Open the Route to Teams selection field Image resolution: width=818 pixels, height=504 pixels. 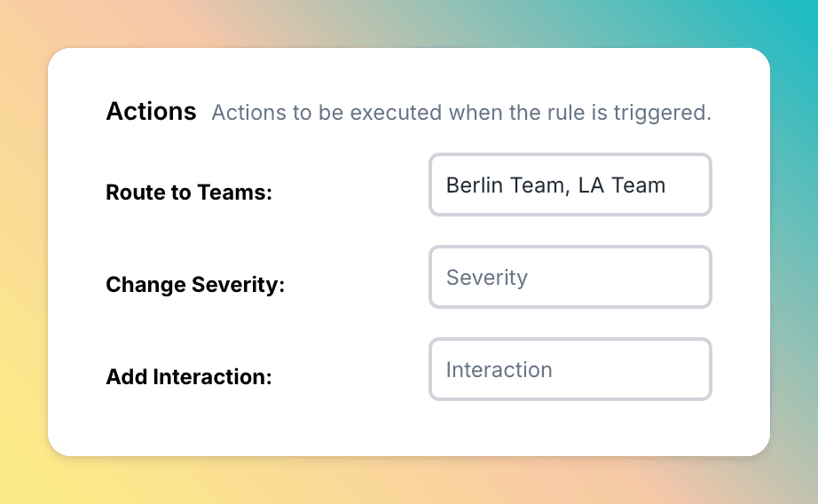point(570,185)
